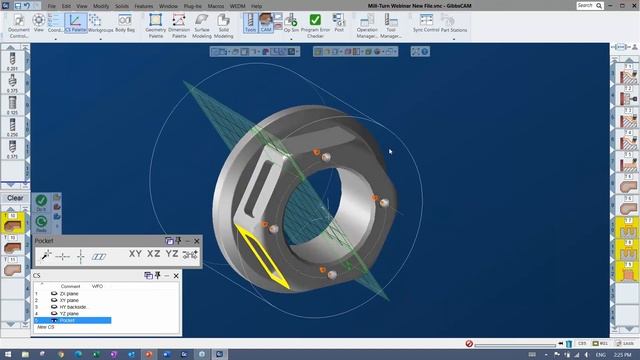This screenshot has width=640, height=360.
Task: Toggle visibility eye of HY backside row
Action: tap(54, 307)
